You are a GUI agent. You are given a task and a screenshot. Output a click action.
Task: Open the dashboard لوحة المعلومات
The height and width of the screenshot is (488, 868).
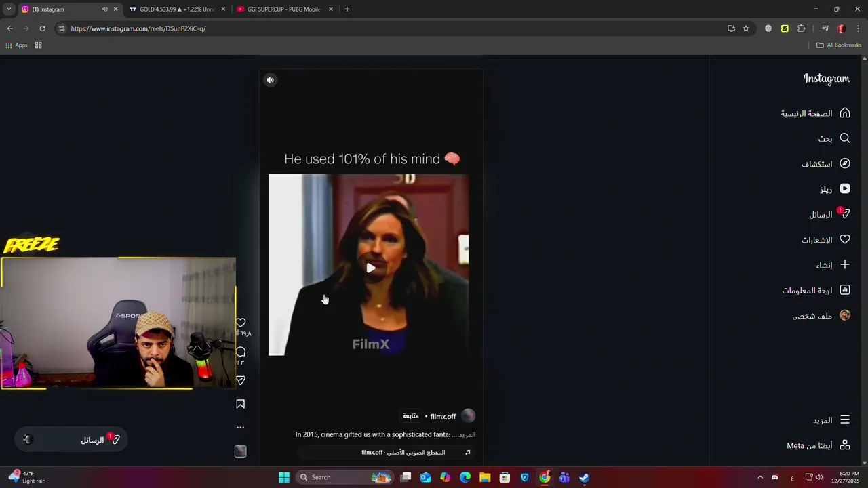click(x=816, y=290)
